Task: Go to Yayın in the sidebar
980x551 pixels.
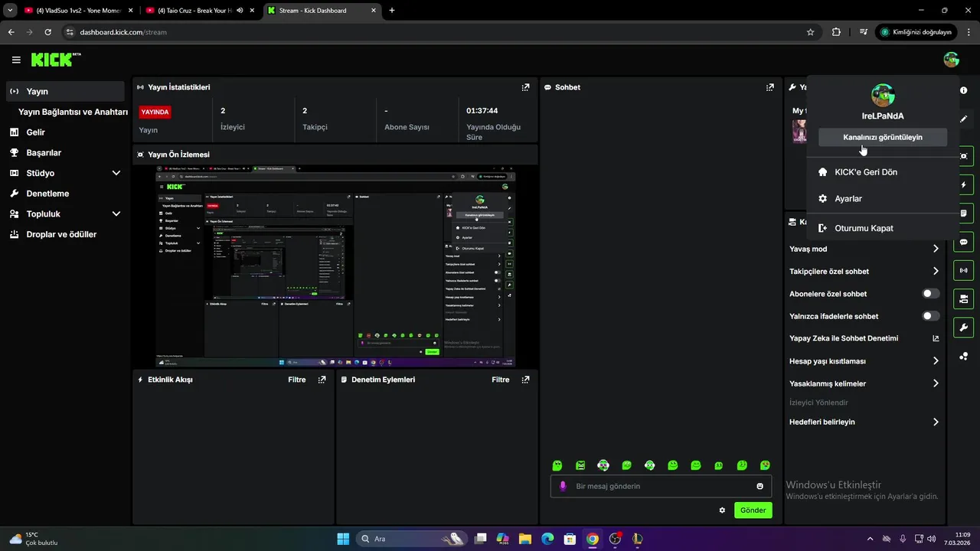Action: pos(65,91)
